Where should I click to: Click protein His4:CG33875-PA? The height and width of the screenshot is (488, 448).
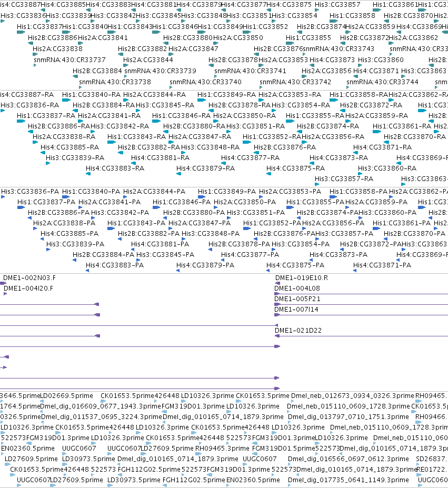tap(295, 265)
